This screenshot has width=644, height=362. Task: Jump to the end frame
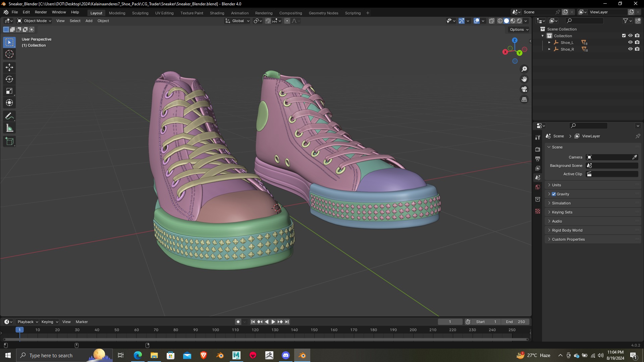click(x=287, y=322)
